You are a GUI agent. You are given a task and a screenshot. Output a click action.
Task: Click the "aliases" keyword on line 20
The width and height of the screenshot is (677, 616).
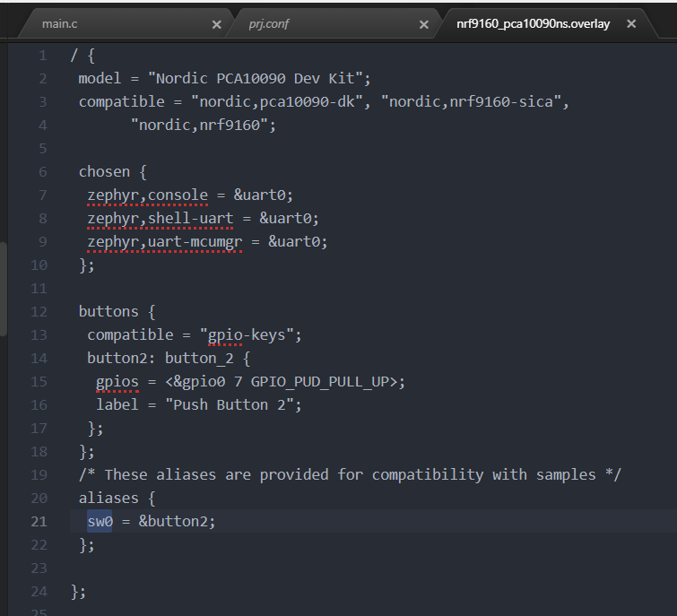tap(108, 499)
